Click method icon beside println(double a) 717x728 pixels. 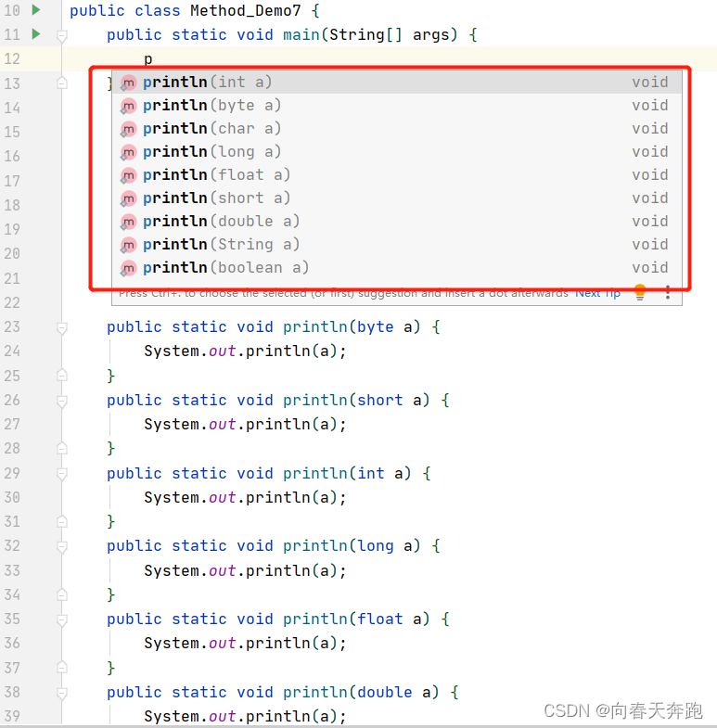[x=128, y=222]
